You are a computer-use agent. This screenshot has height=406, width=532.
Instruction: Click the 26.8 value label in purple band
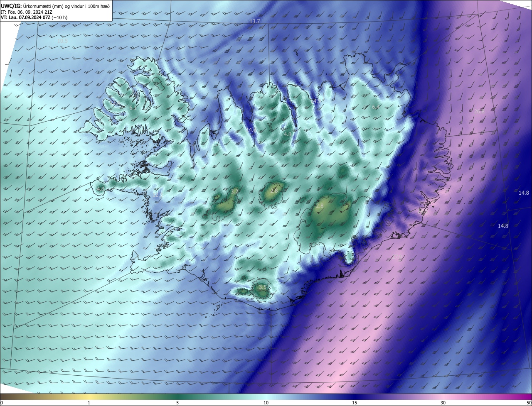[479, 112]
